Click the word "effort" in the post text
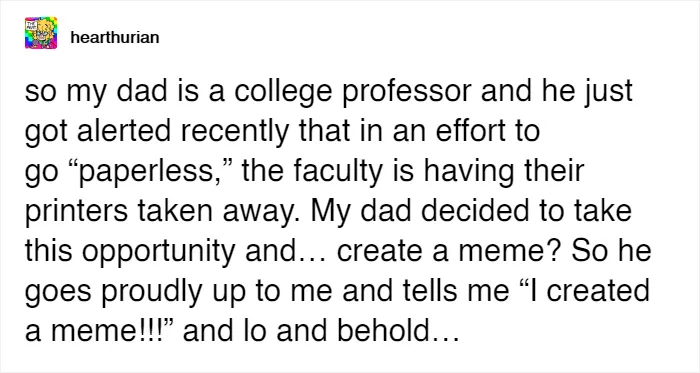700x373 pixels. (x=461, y=131)
